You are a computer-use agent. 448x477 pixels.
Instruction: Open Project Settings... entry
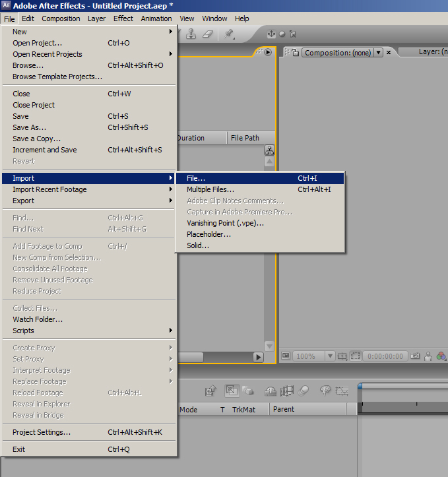pos(89,432)
